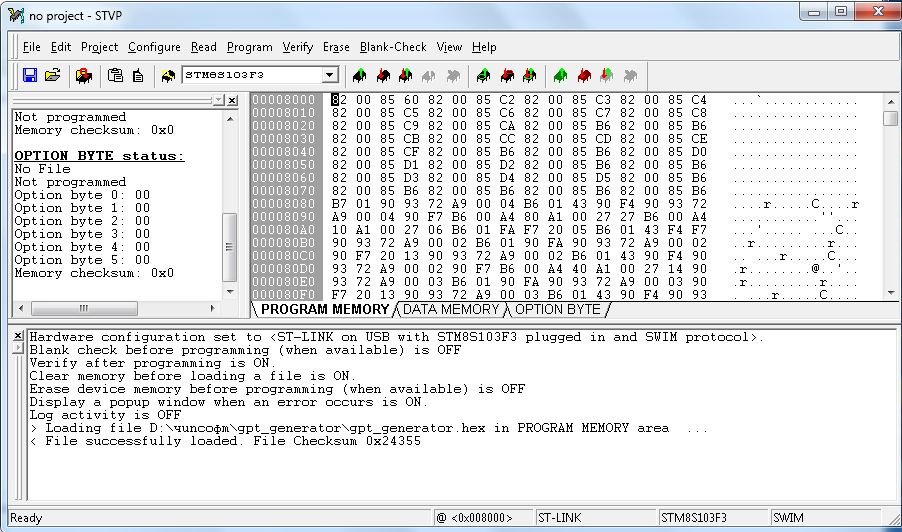The image size is (902, 532).
Task: Switch to the DATA MEMORY tab
Action: click(450, 309)
